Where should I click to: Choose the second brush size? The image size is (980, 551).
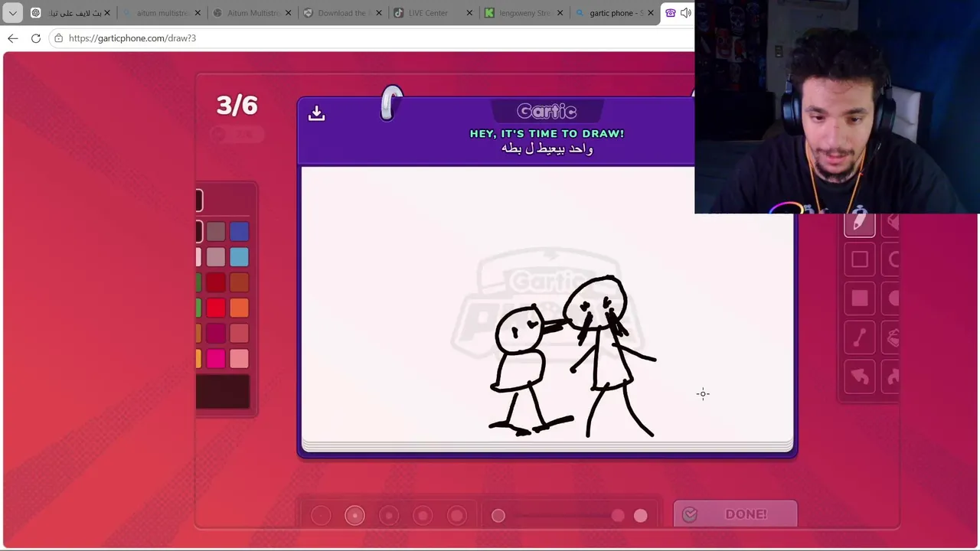(354, 516)
